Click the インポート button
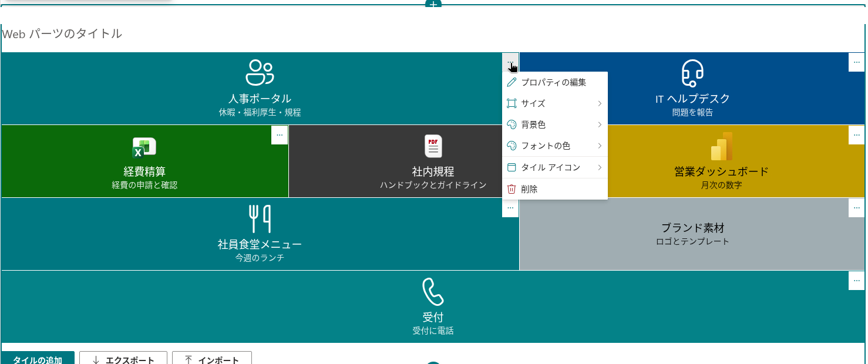 [x=212, y=358]
